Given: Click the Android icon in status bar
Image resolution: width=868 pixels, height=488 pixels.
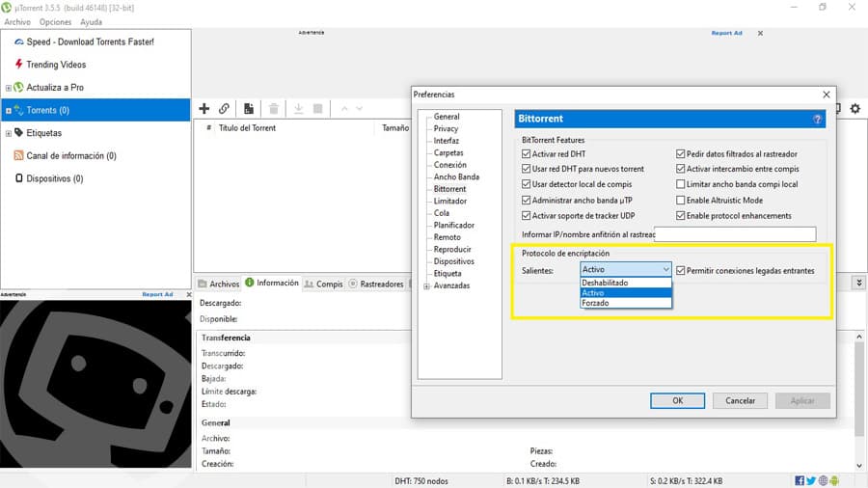Looking at the screenshot, I should pyautogui.click(x=834, y=481).
